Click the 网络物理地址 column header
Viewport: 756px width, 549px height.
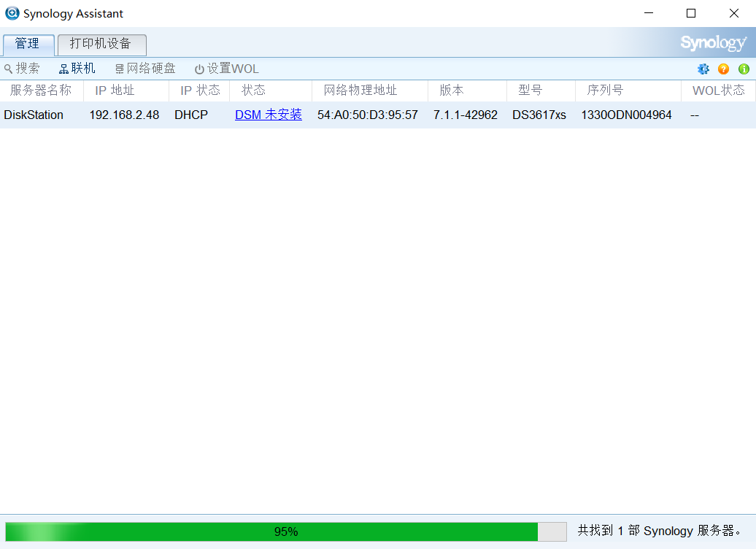coord(360,91)
